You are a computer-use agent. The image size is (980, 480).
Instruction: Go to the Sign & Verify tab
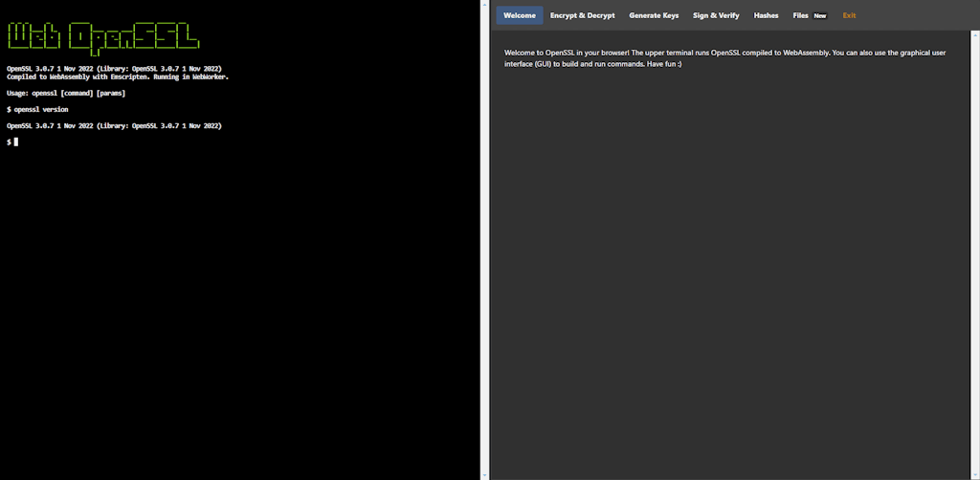tap(716, 15)
